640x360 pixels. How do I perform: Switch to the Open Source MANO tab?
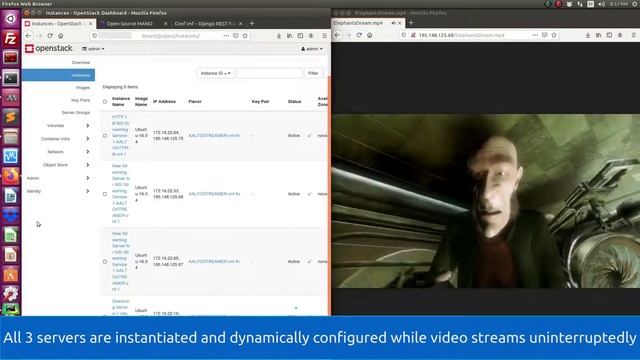click(129, 24)
